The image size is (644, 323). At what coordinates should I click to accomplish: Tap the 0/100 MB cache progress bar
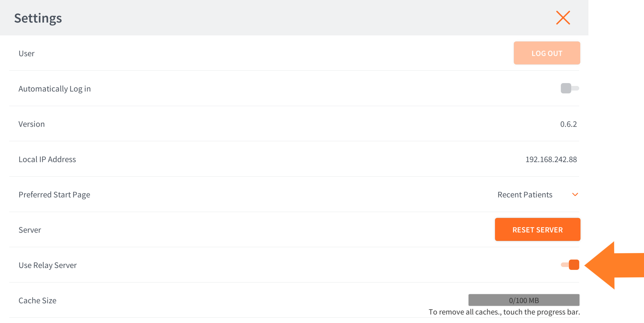coord(524,300)
